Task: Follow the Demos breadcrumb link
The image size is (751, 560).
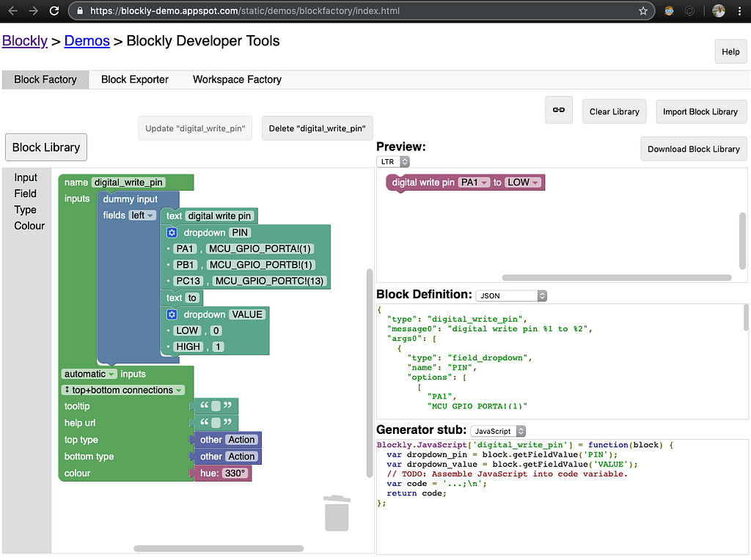Action: point(87,41)
